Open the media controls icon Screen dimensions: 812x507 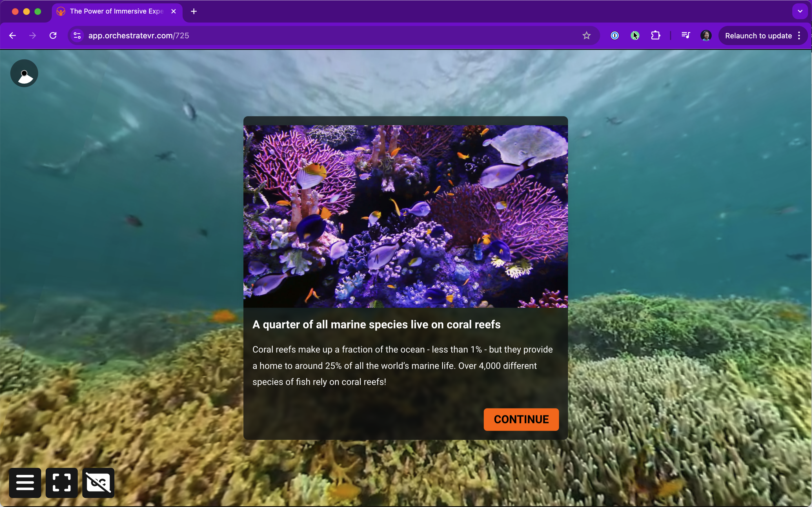[685, 35]
